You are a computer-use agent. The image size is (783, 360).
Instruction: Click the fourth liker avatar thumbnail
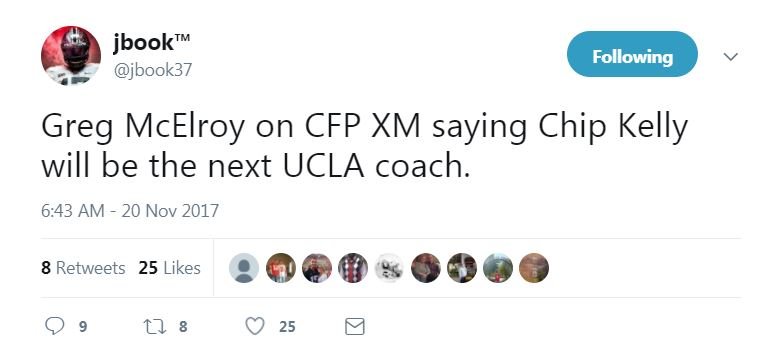353,268
